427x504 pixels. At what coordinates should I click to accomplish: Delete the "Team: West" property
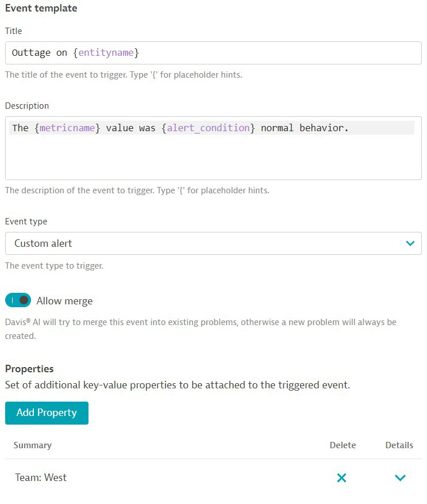point(341,478)
